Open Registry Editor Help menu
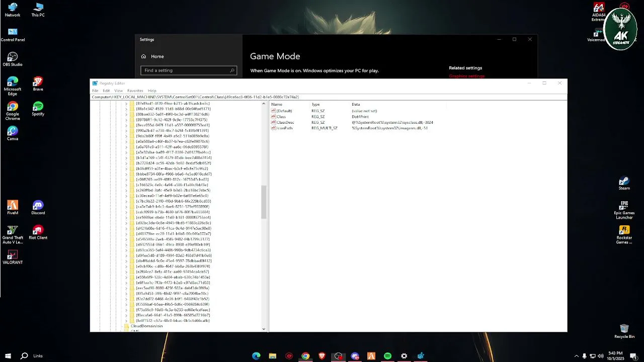644x362 pixels. [x=152, y=90]
